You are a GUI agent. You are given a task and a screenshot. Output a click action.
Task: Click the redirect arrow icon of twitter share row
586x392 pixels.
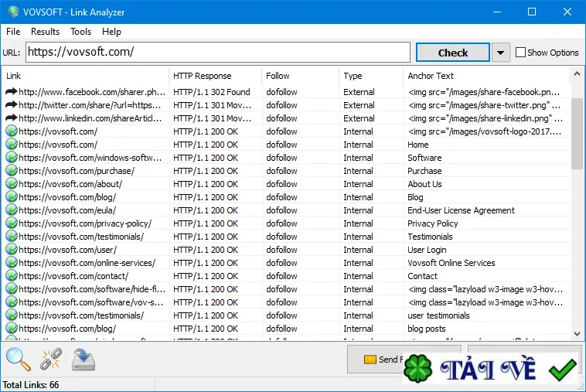(x=12, y=105)
